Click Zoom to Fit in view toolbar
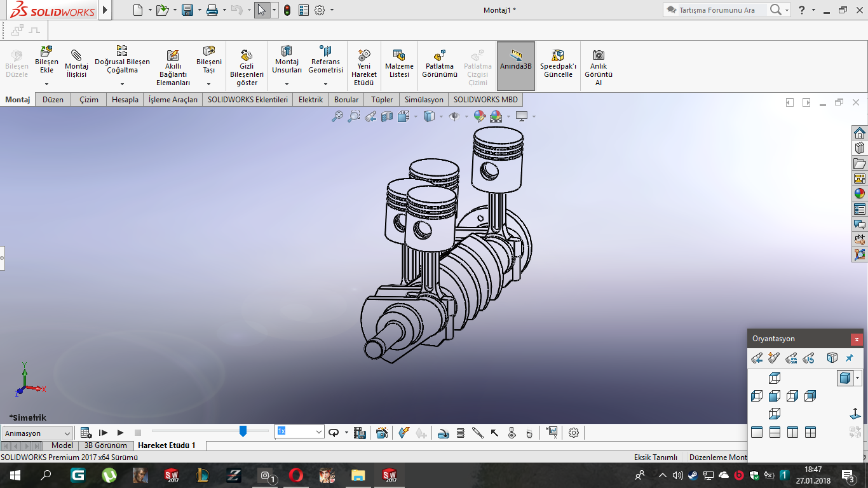 pos(337,116)
